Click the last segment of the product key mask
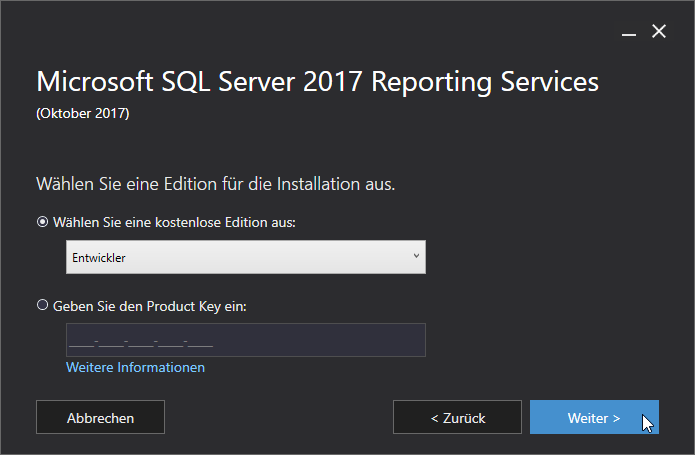Image resolution: width=695 pixels, height=455 pixels. pyautogui.click(x=201, y=343)
